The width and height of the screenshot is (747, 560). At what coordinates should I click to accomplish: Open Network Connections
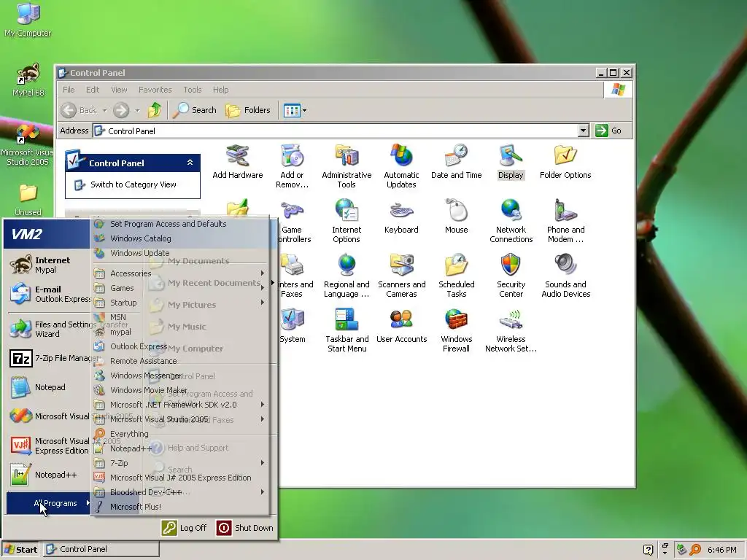(511, 222)
